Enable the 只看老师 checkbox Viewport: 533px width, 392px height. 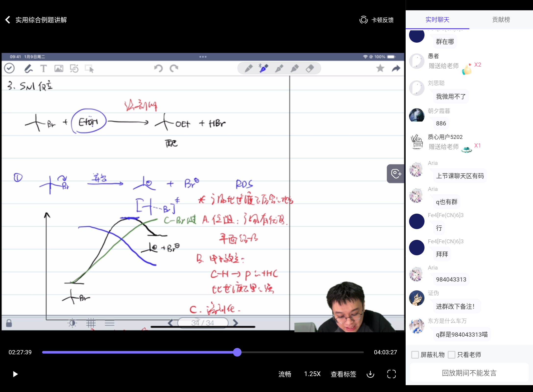[x=451, y=355]
